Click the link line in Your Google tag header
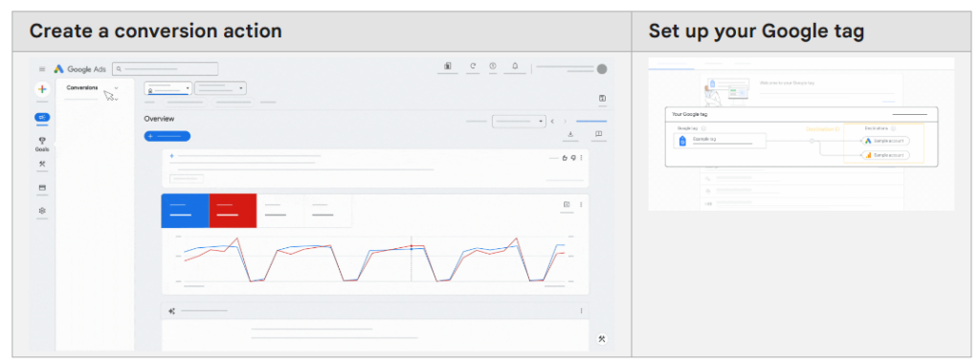Image resolution: width=980 pixels, height=364 pixels. 910,114
